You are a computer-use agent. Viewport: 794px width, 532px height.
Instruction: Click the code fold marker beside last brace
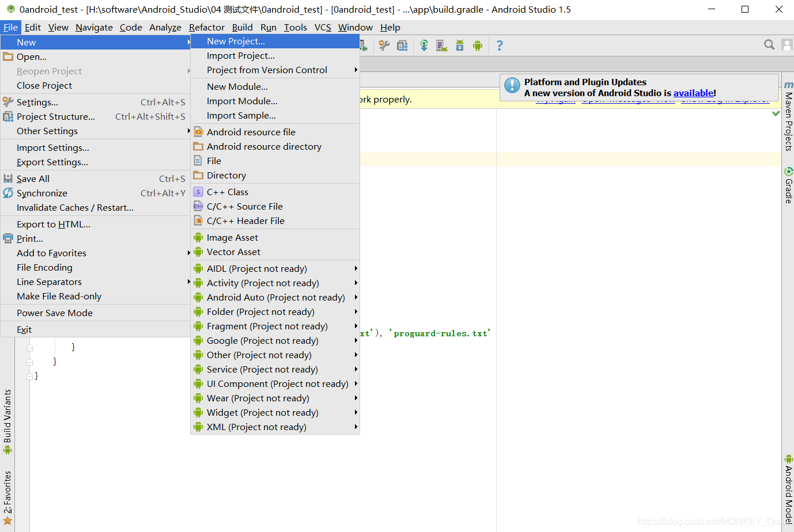coord(29,376)
